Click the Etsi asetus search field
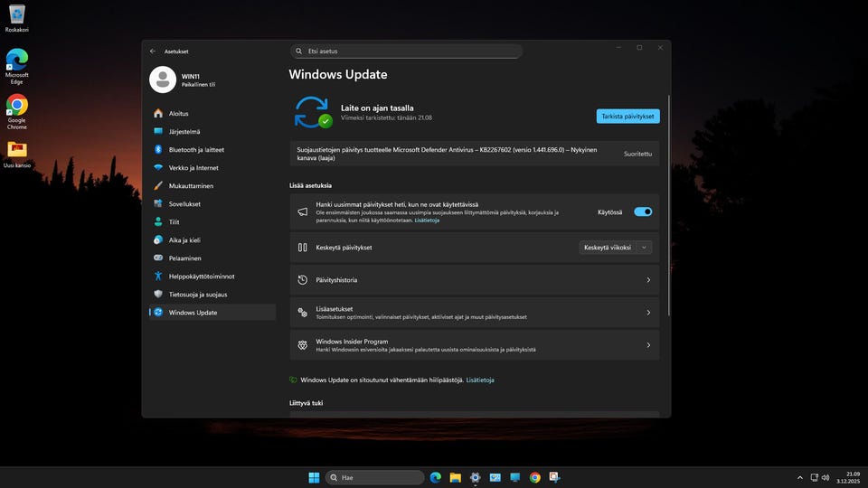The height and width of the screenshot is (488, 868). pos(407,52)
